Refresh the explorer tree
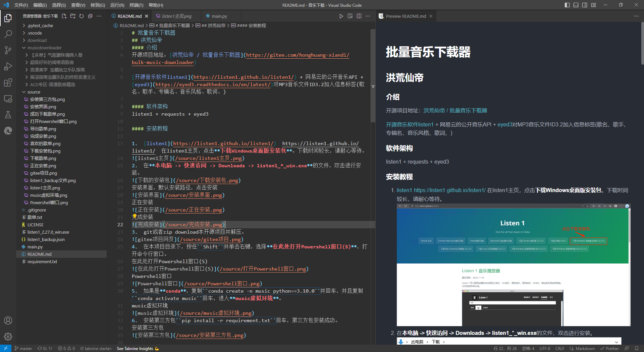Viewport: 644px width, 352px height. (82, 16)
